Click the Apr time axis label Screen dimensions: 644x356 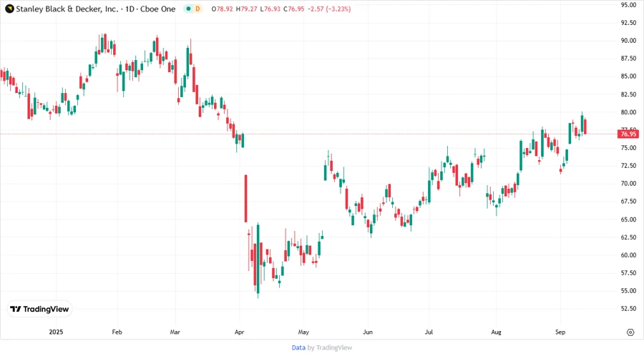pos(239,332)
